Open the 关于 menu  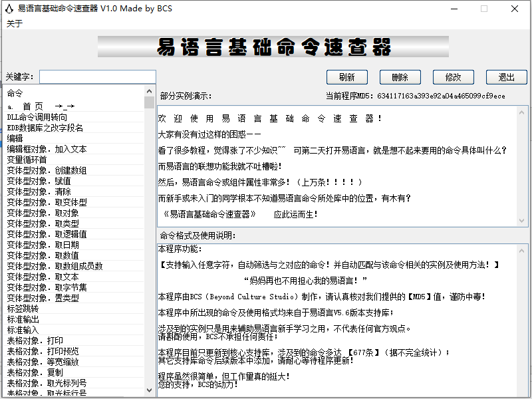(x=15, y=24)
